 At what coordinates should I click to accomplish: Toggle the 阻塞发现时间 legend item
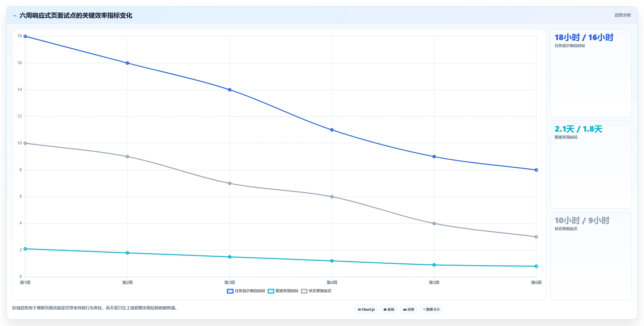[x=283, y=291]
